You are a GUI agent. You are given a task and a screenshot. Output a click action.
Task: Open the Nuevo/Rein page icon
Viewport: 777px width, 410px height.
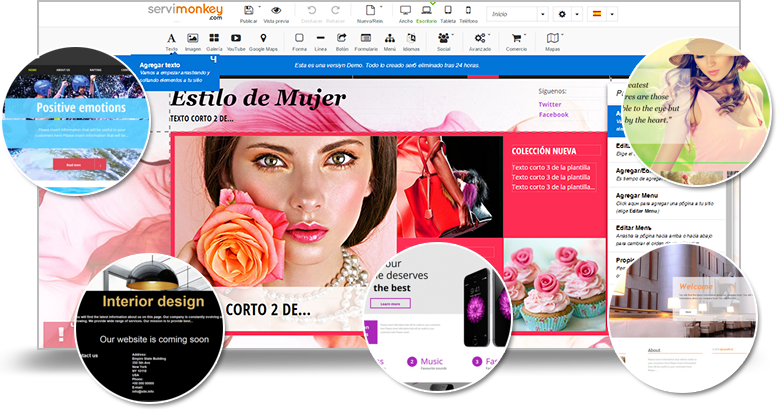point(370,10)
